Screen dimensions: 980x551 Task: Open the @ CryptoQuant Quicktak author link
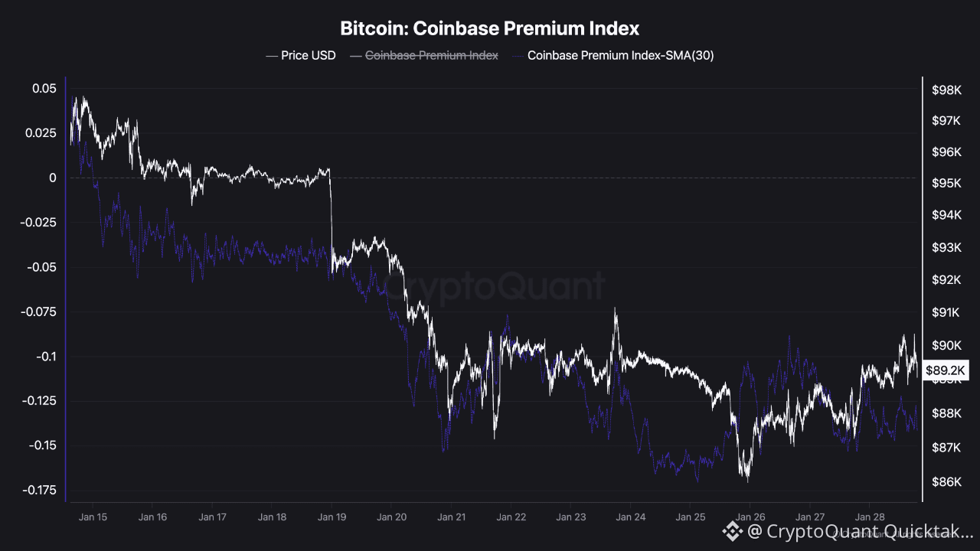(861, 530)
